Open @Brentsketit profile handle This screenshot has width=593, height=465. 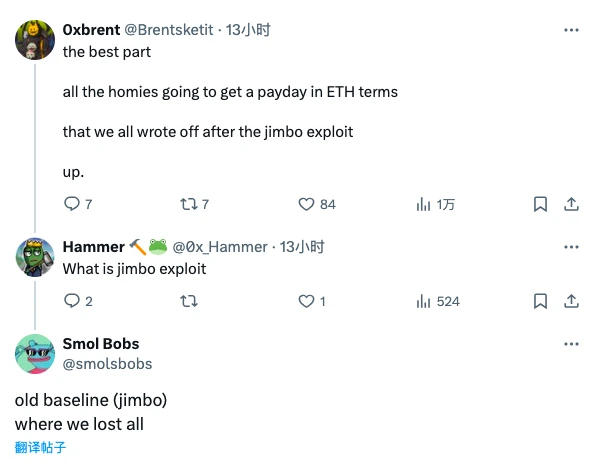(x=169, y=30)
